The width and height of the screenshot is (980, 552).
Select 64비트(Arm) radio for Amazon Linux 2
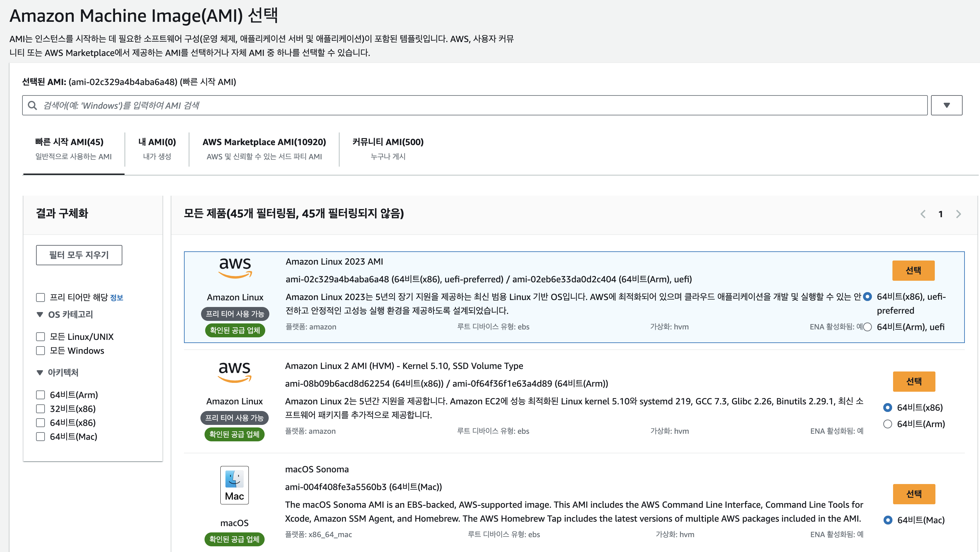point(888,424)
